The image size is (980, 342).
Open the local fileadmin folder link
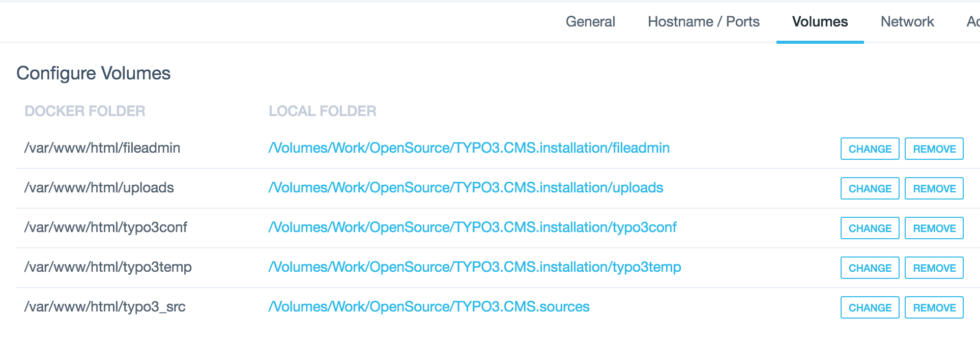click(469, 148)
